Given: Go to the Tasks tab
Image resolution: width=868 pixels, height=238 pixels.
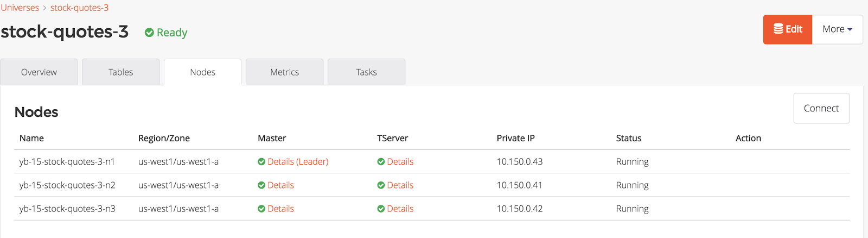Looking at the screenshot, I should tap(367, 72).
